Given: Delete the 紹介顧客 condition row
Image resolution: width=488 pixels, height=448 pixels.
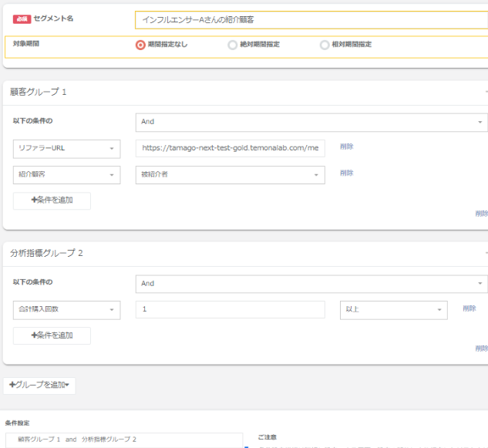Looking at the screenshot, I should click(x=347, y=173).
